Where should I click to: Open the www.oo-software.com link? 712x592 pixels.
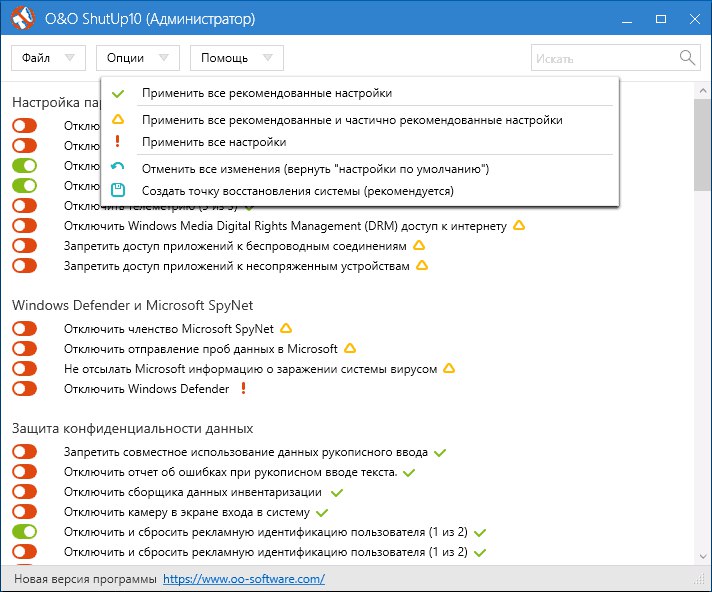click(243, 579)
